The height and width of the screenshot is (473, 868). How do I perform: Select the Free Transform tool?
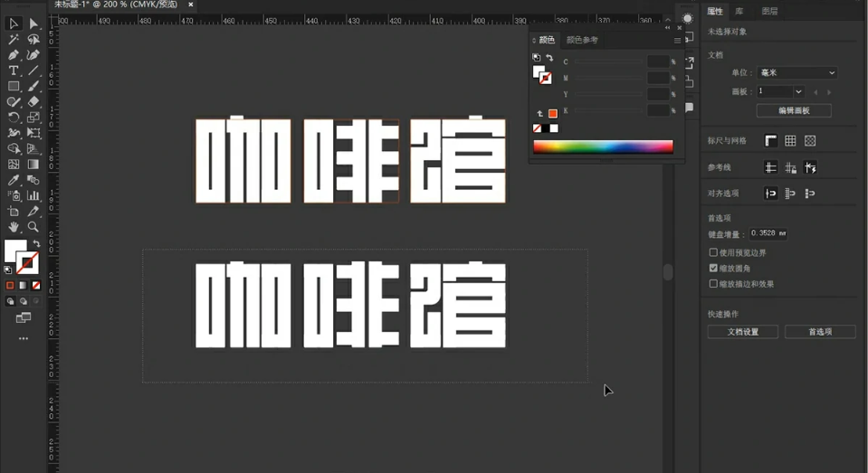(x=33, y=133)
